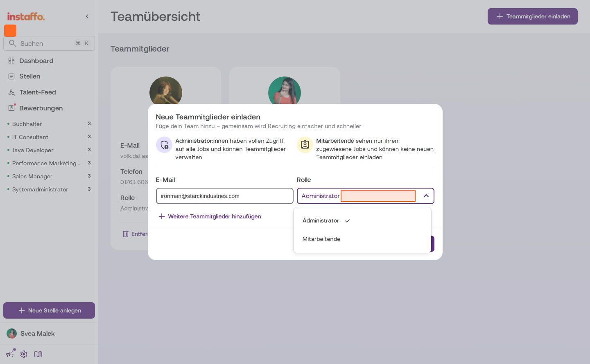
Task: Open settings gear icon in sidebar
Action: tap(24, 354)
